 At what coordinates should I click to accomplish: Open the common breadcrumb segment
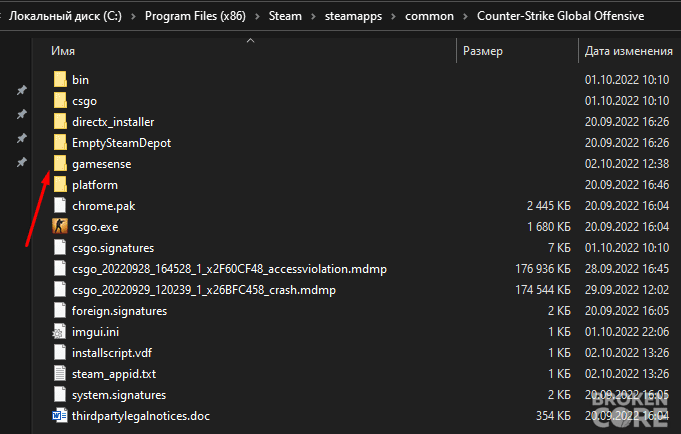click(x=429, y=16)
